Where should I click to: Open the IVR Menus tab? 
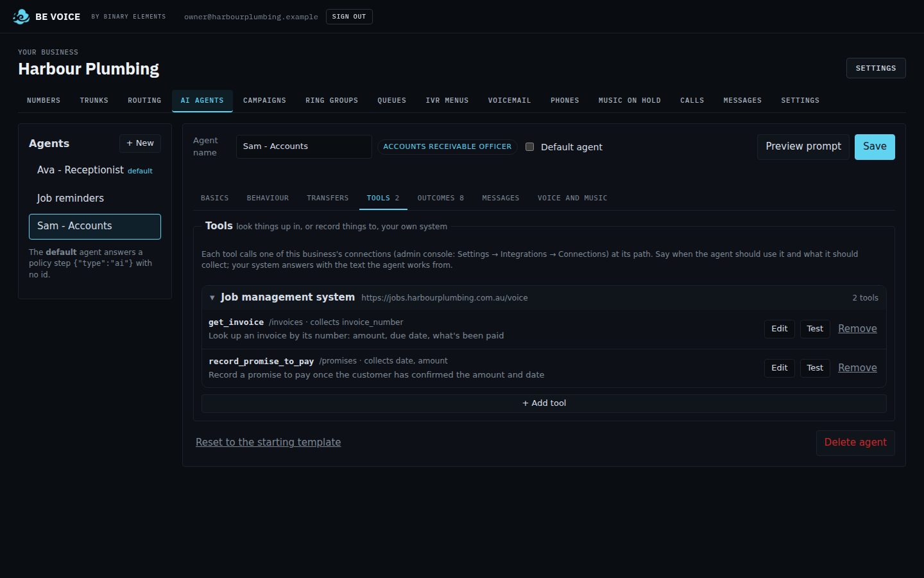(x=447, y=101)
